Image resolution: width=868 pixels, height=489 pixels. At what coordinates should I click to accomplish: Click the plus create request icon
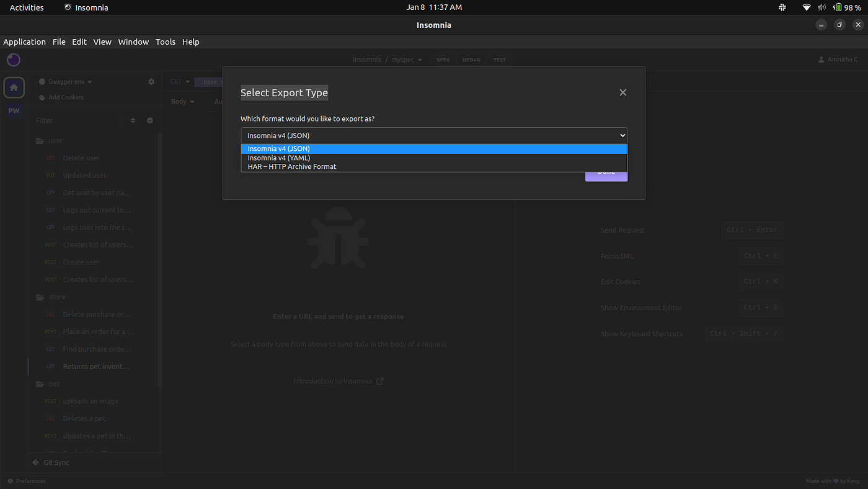click(x=149, y=120)
